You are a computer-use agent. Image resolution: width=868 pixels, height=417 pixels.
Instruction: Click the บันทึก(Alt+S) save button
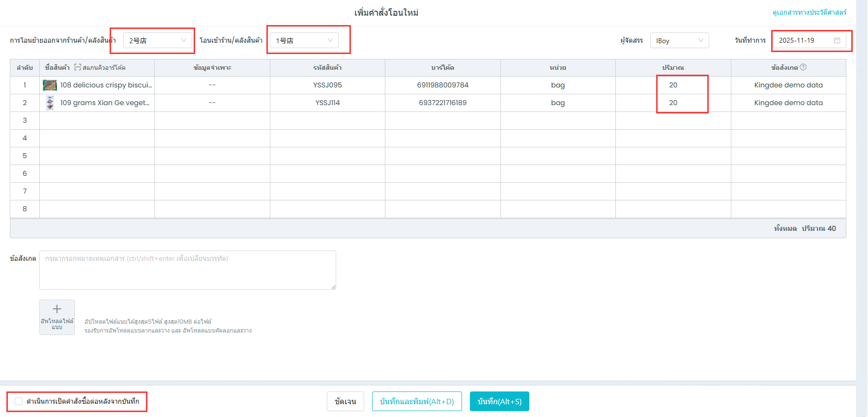point(499,401)
